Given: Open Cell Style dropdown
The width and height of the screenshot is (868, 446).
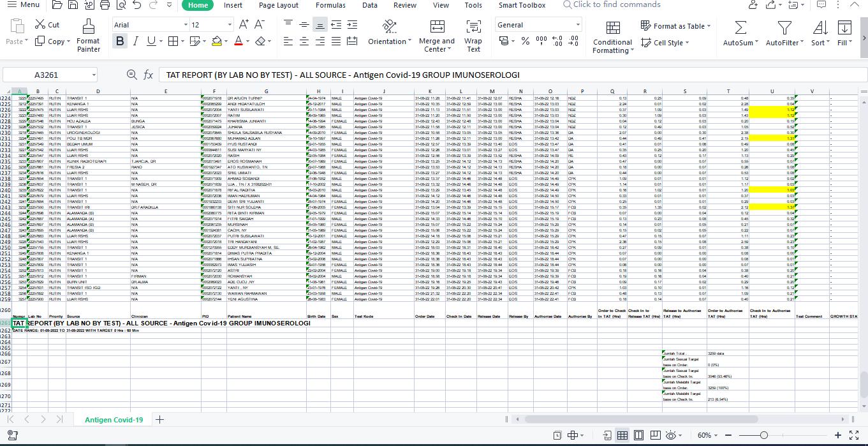Looking at the screenshot, I should 665,43.
